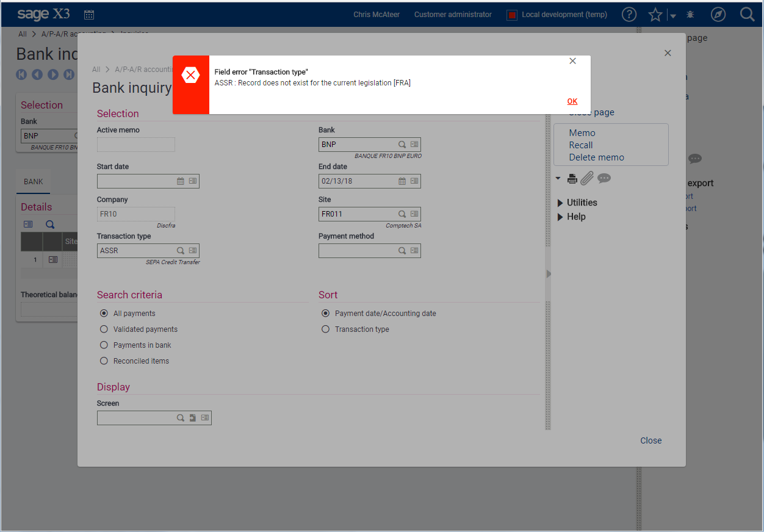Open lookup search for Transaction type field

(x=181, y=251)
